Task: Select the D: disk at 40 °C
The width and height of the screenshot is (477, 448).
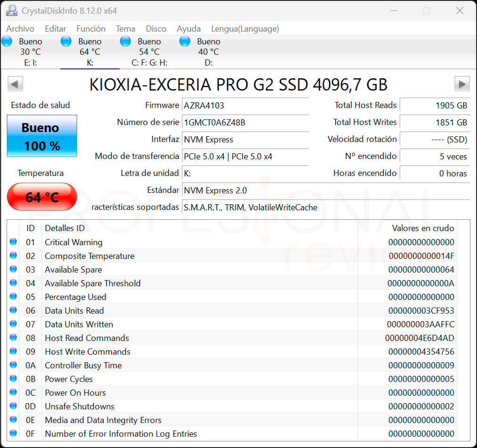Action: click(209, 52)
